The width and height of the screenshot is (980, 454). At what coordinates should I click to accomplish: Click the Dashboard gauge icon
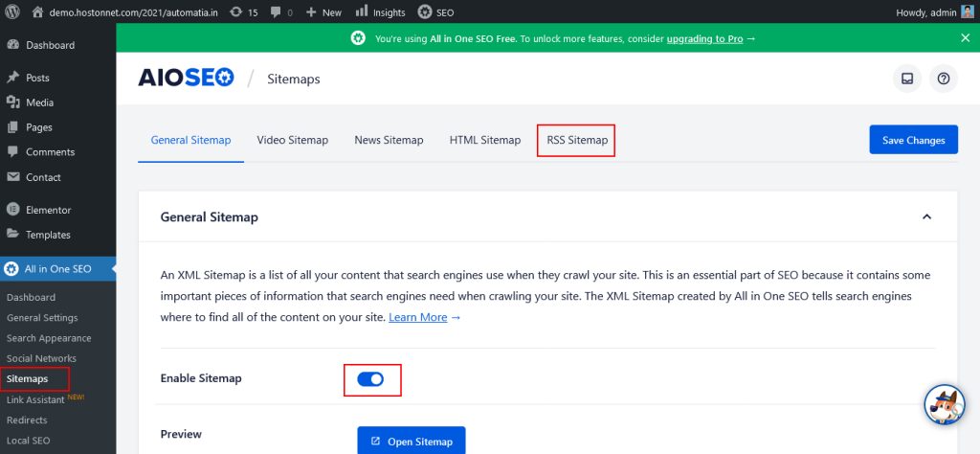[12, 45]
